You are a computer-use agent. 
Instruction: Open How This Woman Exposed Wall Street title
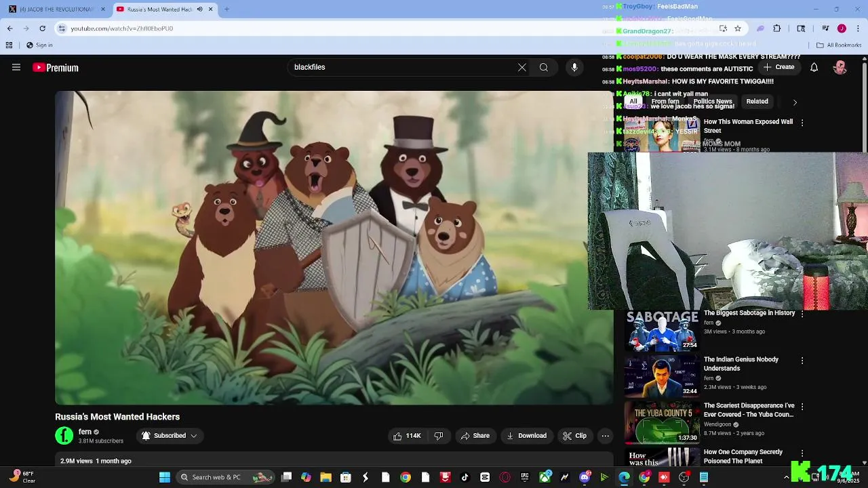pos(748,126)
